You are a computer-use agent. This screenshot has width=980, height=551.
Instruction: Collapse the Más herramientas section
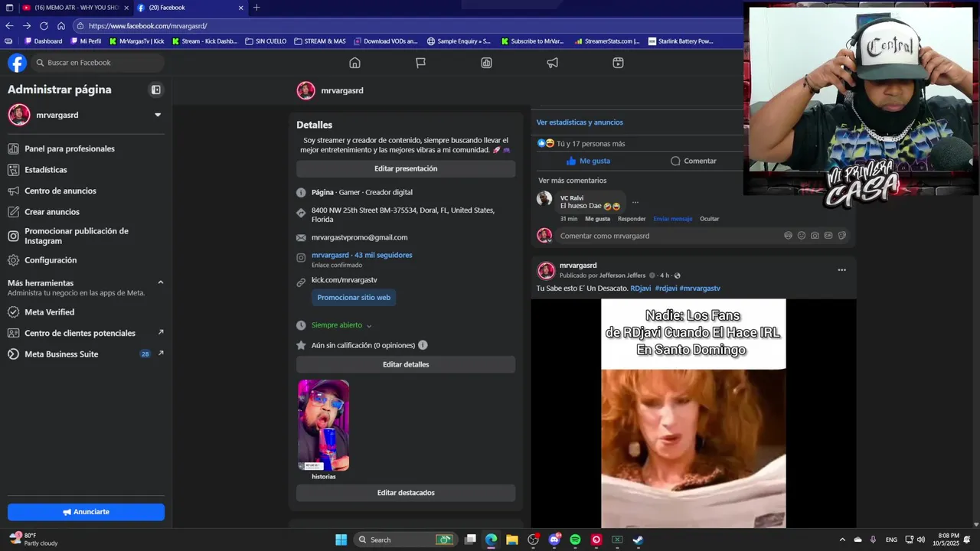tap(160, 283)
